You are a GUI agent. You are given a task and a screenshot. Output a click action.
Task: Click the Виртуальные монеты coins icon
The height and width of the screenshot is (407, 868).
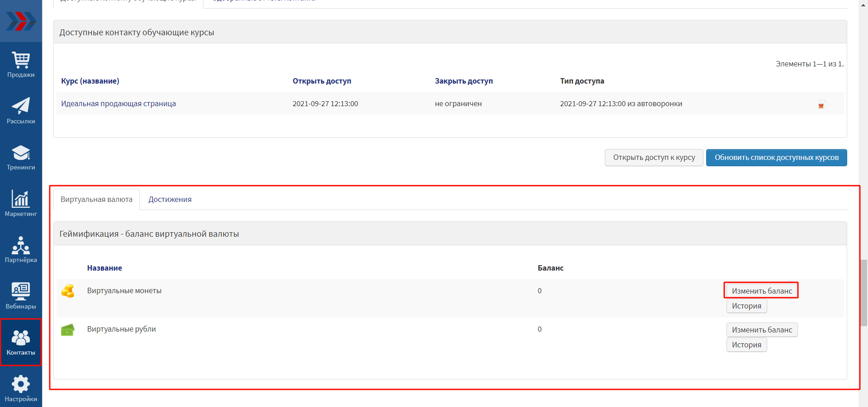tap(68, 291)
